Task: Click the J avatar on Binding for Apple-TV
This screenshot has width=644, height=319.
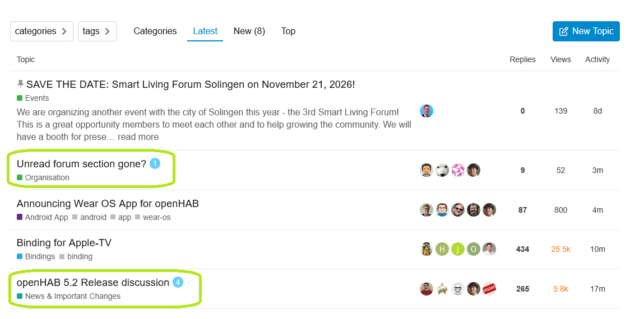Action: (457, 249)
